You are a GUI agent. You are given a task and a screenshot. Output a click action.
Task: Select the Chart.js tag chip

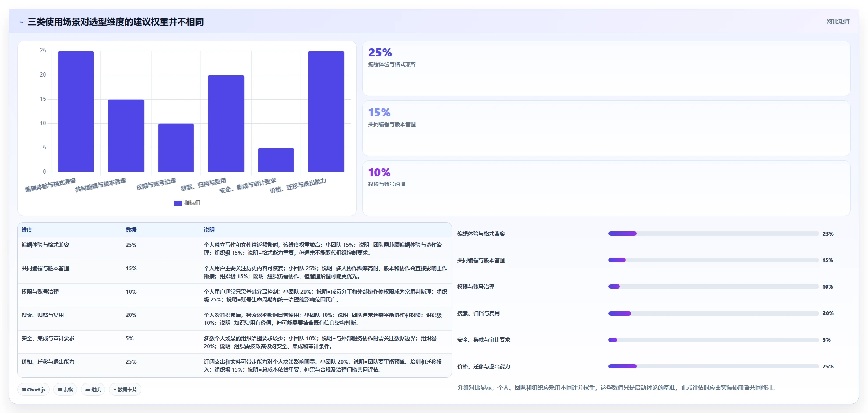point(33,390)
